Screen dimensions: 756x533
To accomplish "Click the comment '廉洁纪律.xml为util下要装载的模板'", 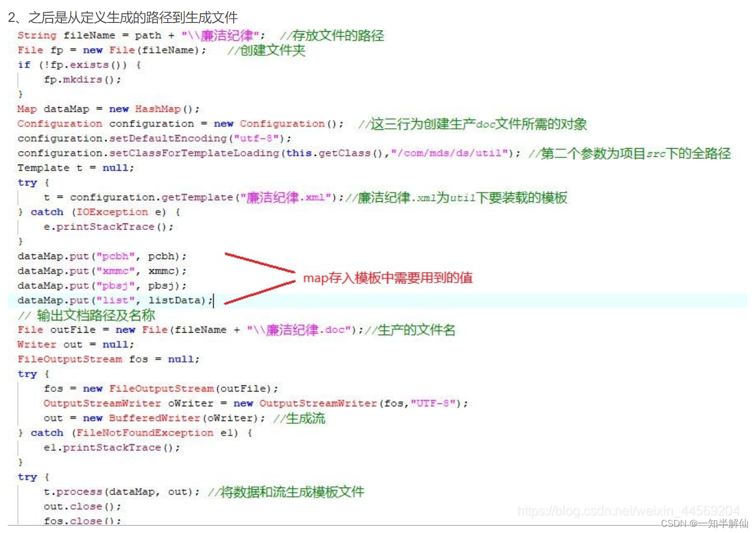I will pos(462,197).
